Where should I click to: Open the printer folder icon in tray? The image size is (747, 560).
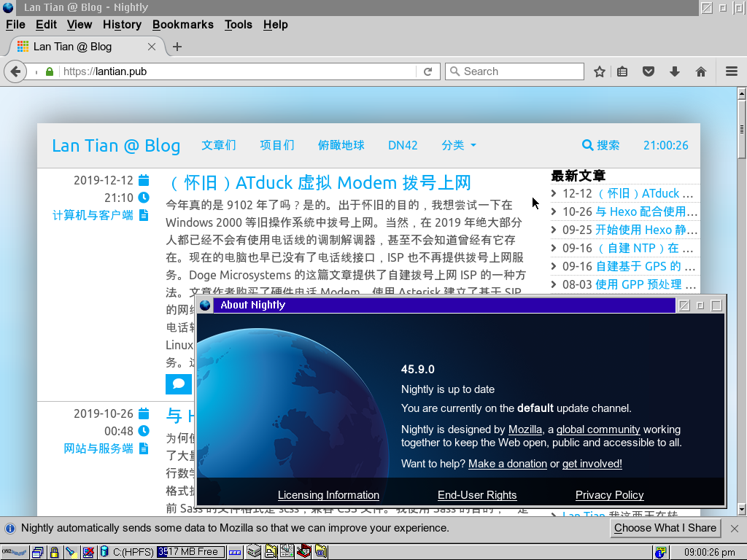(x=271, y=551)
